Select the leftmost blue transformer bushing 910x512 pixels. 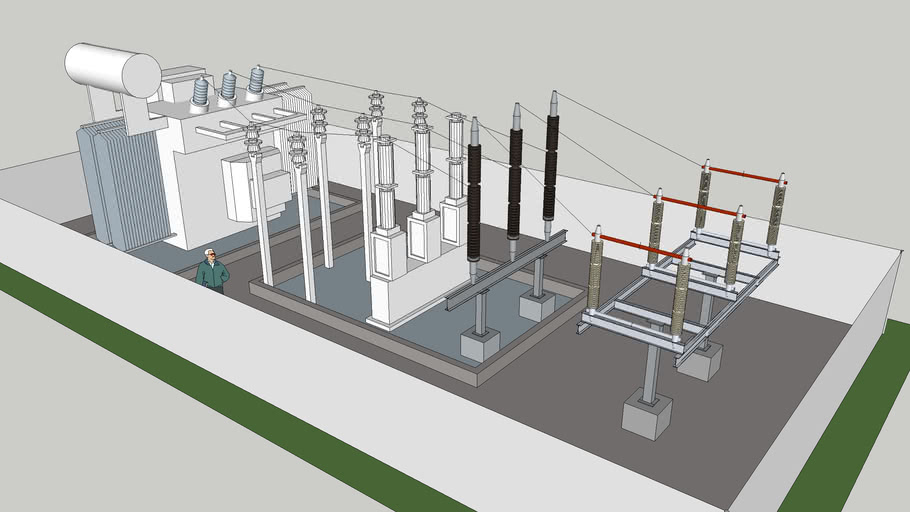(201, 91)
